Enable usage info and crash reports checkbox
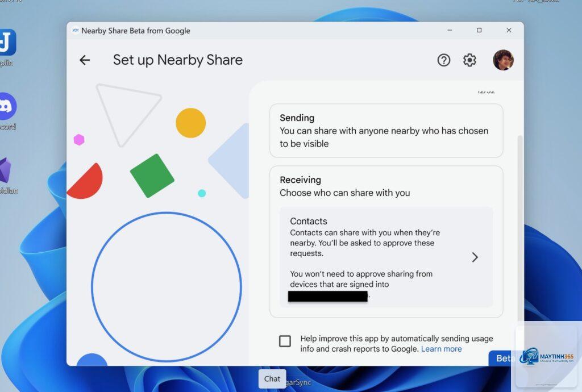 285,341
